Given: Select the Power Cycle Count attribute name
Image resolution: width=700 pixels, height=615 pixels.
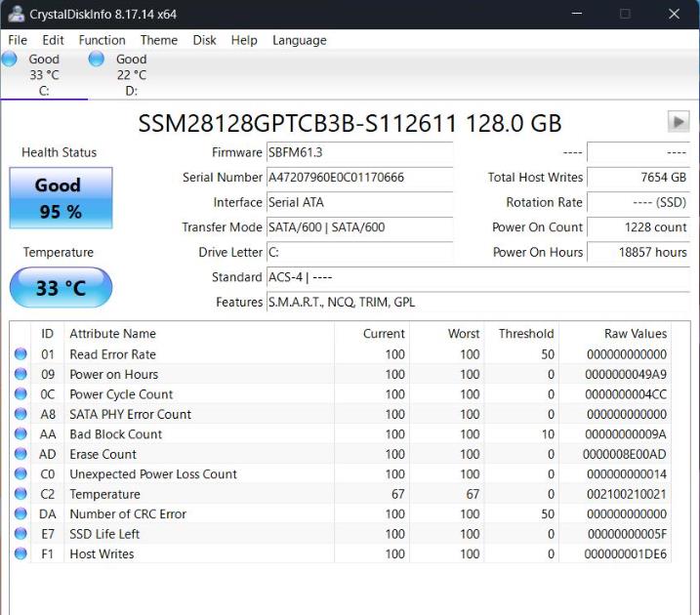Looking at the screenshot, I should (x=121, y=394).
